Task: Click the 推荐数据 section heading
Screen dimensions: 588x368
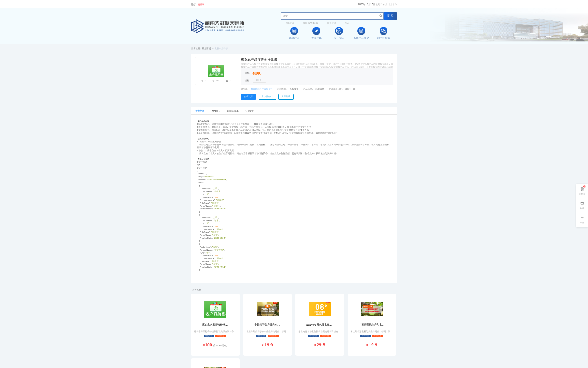Action: tap(197, 290)
